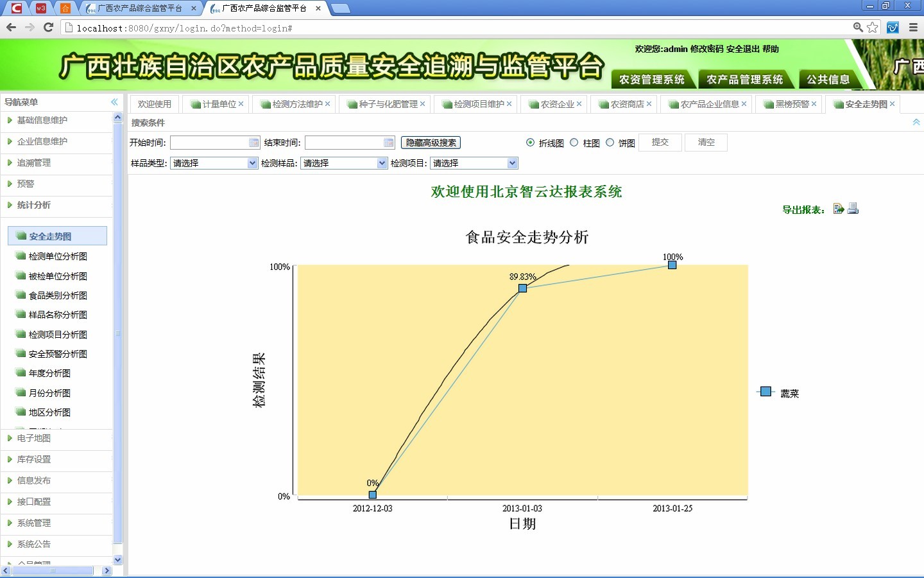924x578 pixels.
Task: Click the 蔬菜 legend color swatch
Action: (x=766, y=392)
